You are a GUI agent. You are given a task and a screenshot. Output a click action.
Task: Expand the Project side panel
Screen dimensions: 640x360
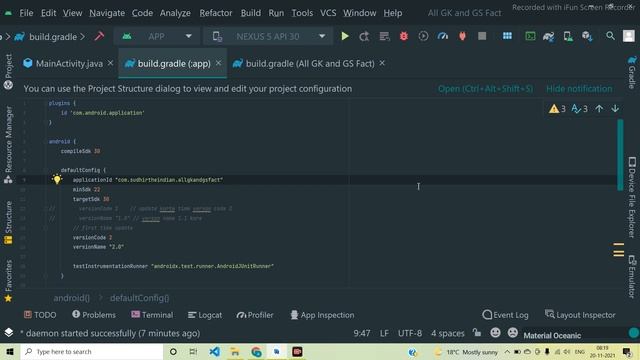[8, 72]
